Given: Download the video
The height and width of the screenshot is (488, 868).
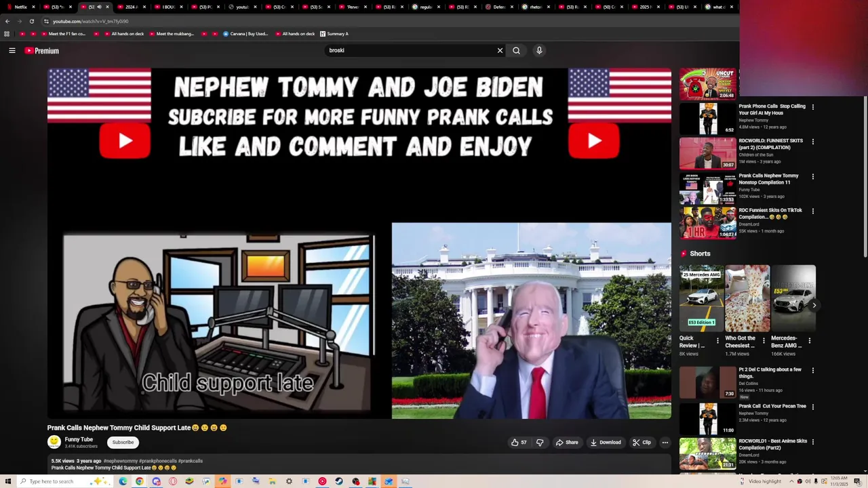Looking at the screenshot, I should pyautogui.click(x=606, y=443).
